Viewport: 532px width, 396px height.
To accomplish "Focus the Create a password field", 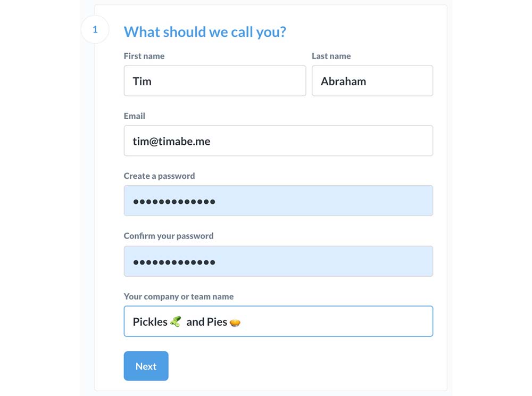I will (278, 201).
